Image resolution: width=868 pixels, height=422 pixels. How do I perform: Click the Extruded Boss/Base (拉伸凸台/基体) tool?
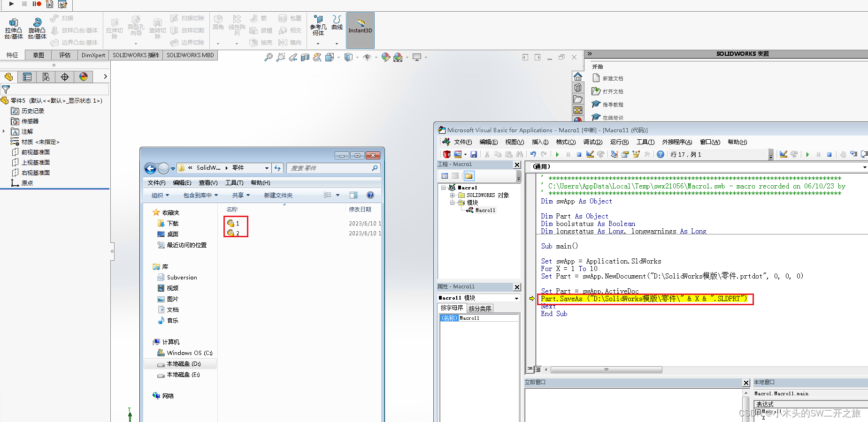[x=14, y=28]
